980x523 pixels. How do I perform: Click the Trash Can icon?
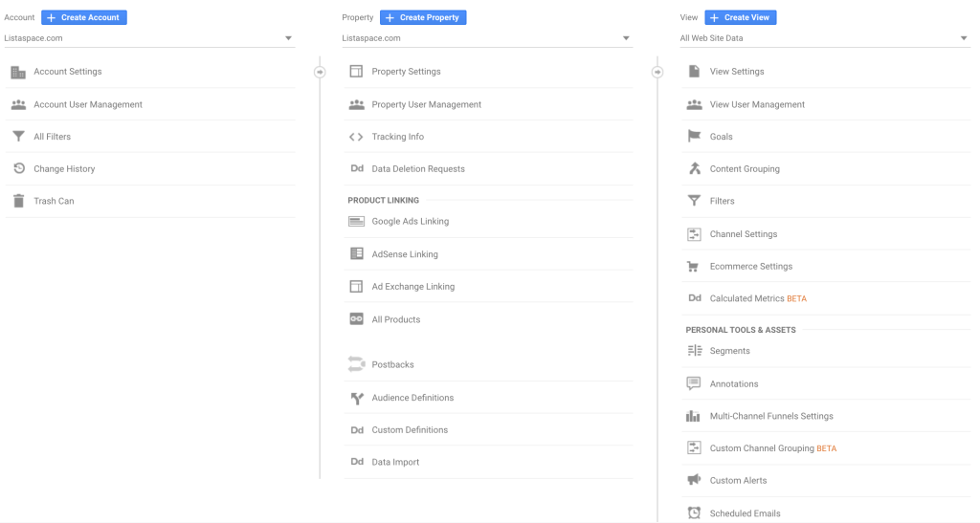18,201
